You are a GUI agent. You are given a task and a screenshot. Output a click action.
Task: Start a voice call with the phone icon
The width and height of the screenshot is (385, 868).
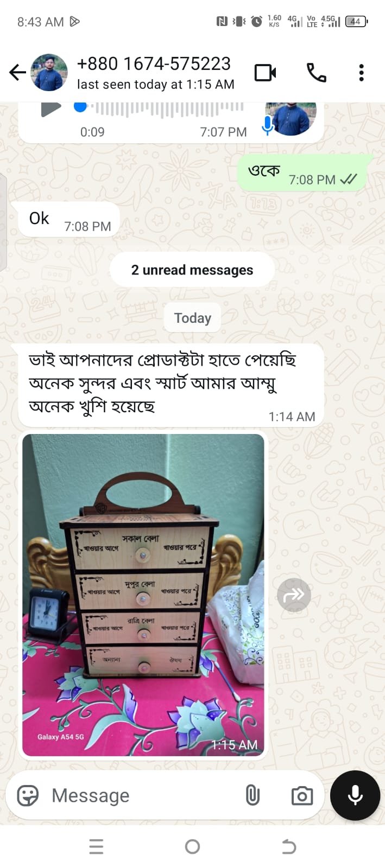click(316, 72)
